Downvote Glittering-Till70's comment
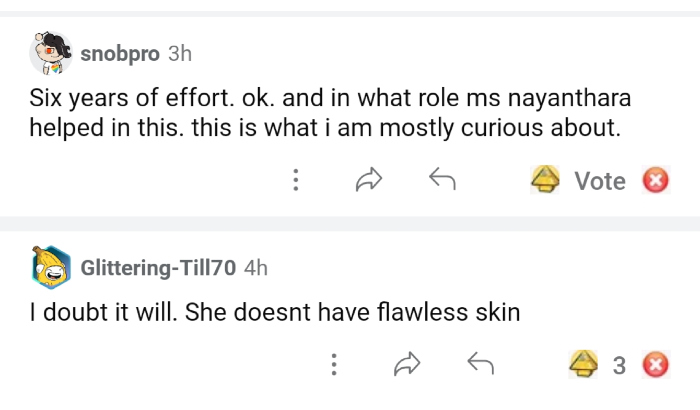Image resolution: width=700 pixels, height=410 pixels. click(655, 365)
